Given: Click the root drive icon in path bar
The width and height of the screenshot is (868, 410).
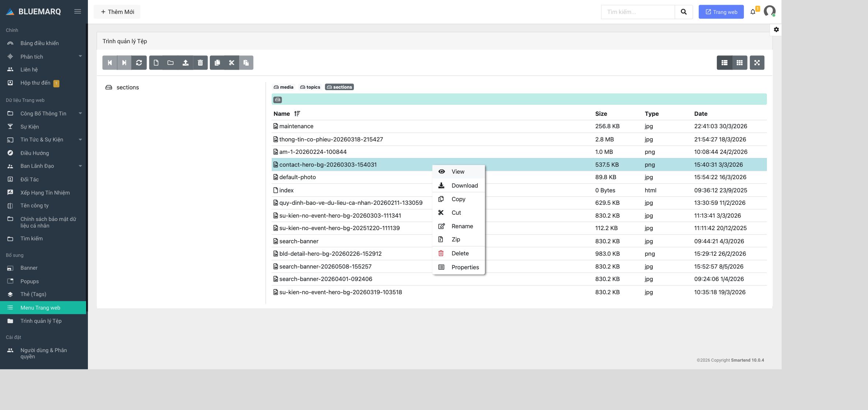Looking at the screenshot, I should coord(278,100).
